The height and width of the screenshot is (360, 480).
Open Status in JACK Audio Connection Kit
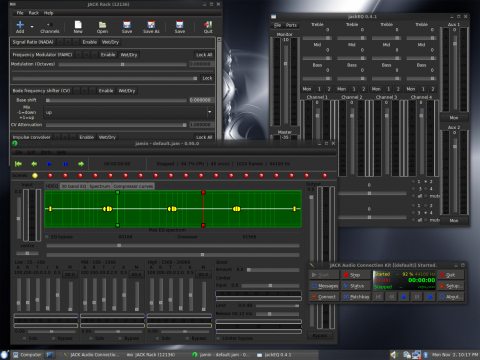pos(356,286)
